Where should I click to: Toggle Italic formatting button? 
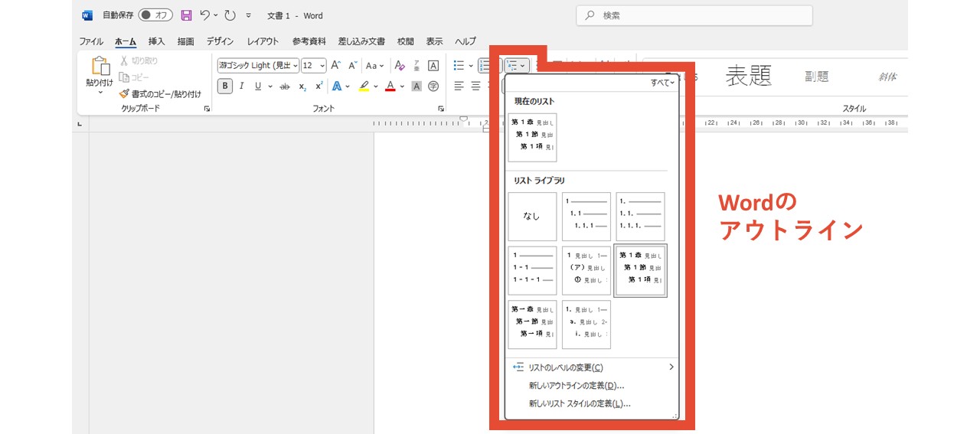coord(242,86)
